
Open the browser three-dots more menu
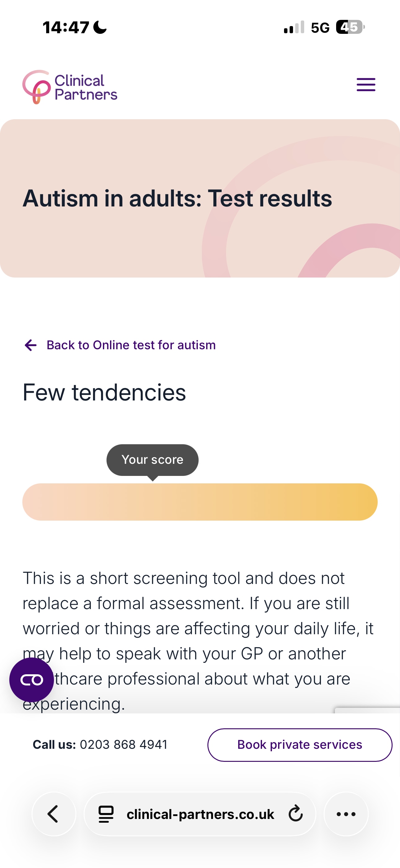click(x=346, y=814)
